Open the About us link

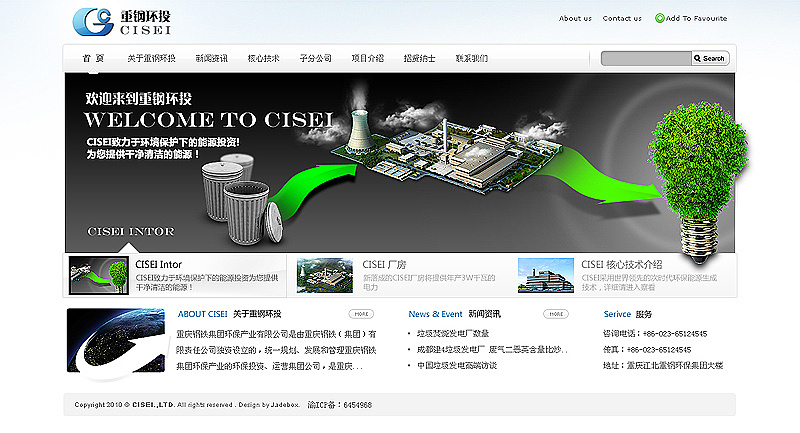point(575,18)
